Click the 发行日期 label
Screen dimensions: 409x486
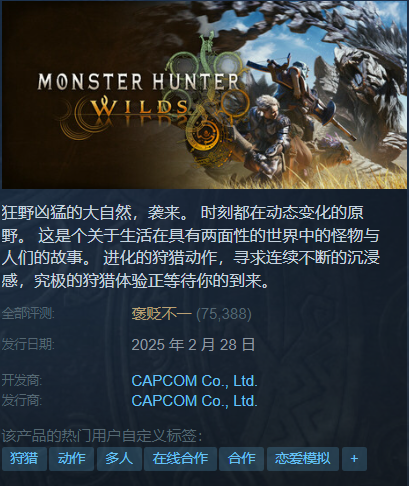28,344
